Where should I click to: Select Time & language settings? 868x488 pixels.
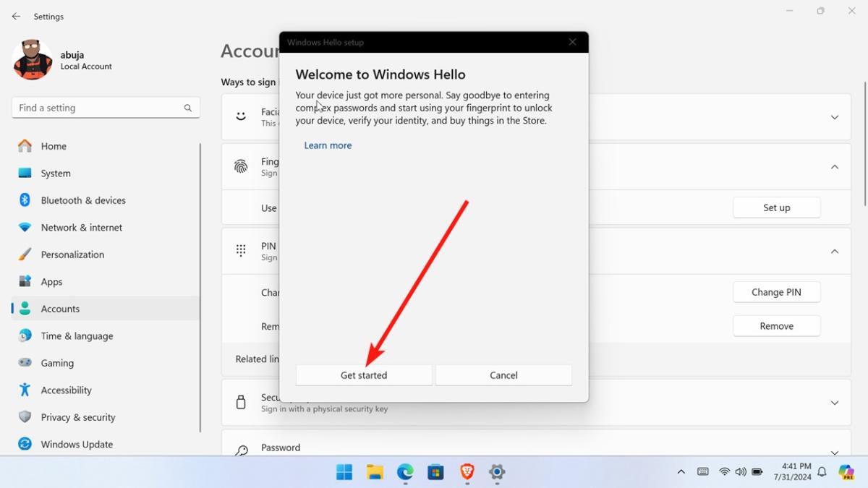click(x=75, y=335)
